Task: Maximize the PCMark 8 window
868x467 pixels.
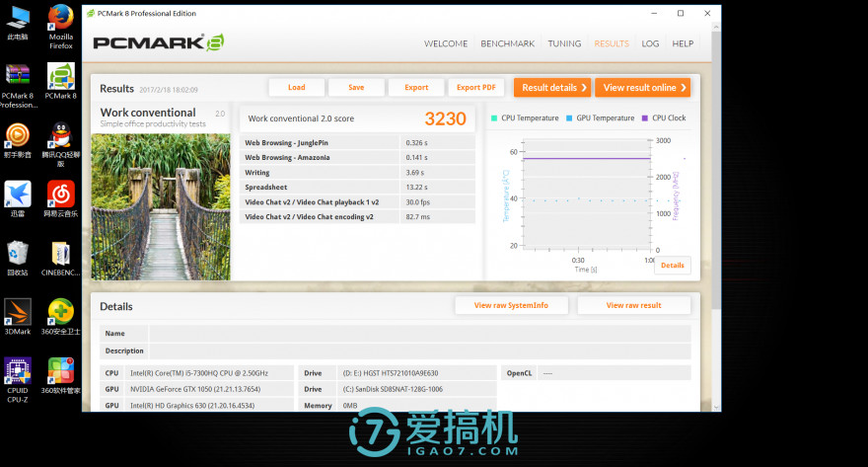Action: pyautogui.click(x=681, y=13)
